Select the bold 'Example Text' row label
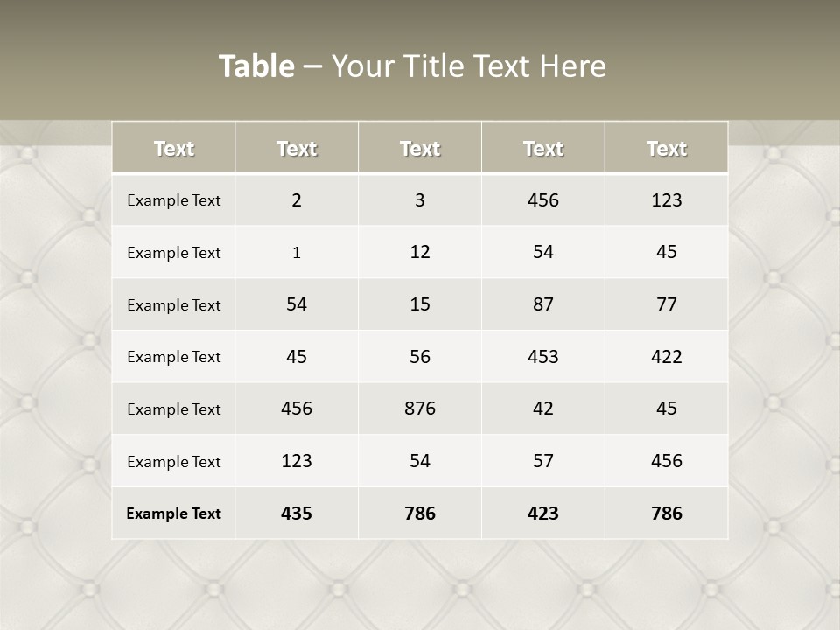 point(174,514)
